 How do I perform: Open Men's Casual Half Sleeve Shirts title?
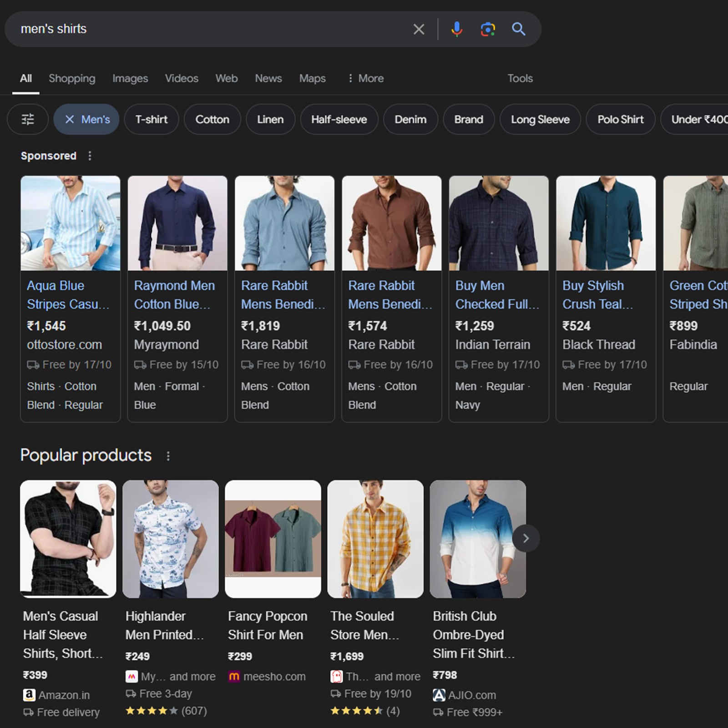63,635
